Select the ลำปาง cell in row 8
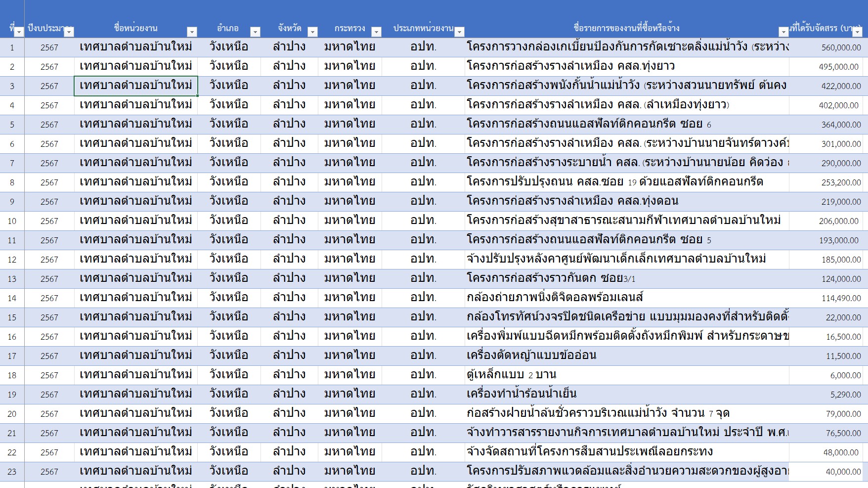The image size is (868, 488). [289, 182]
